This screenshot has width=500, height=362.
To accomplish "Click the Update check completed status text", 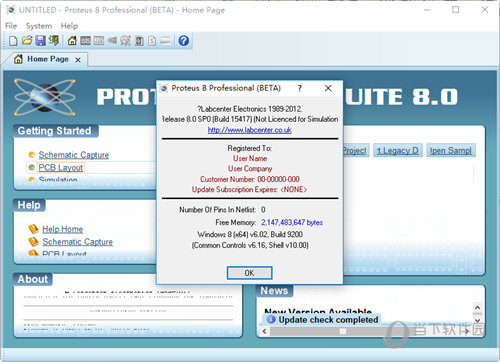I will (328, 320).
